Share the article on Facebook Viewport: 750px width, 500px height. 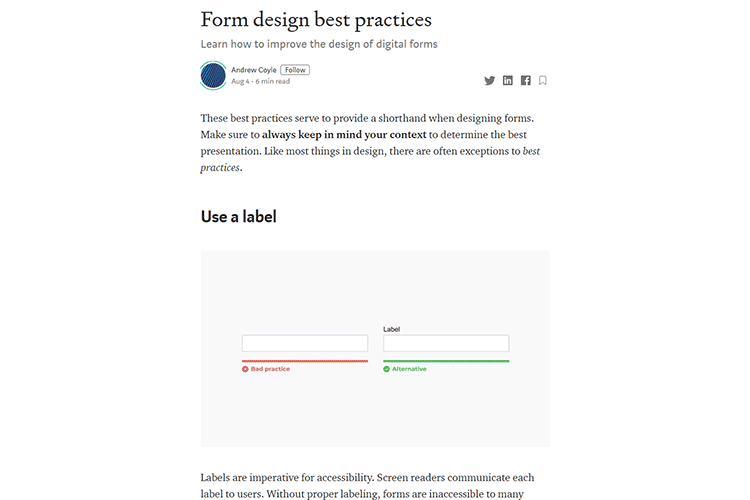click(x=525, y=80)
